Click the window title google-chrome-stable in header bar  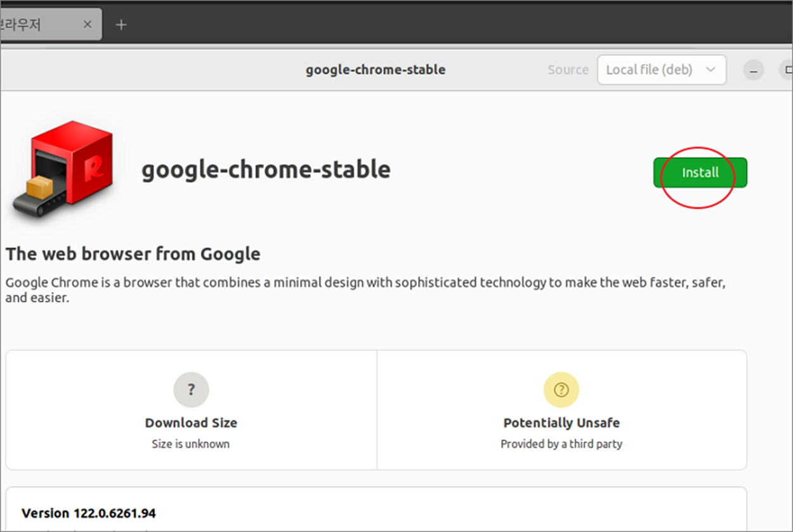tap(376, 70)
